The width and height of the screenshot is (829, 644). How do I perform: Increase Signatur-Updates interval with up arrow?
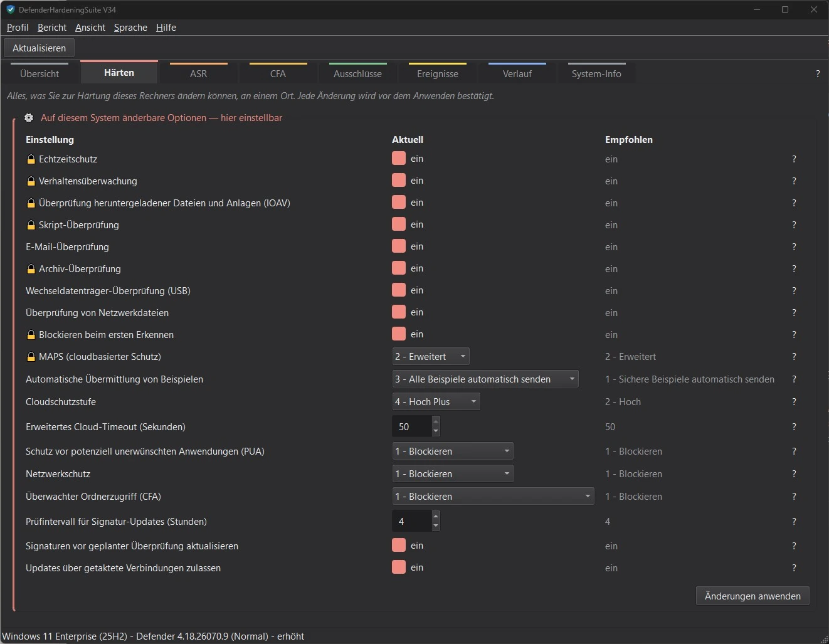pyautogui.click(x=436, y=516)
